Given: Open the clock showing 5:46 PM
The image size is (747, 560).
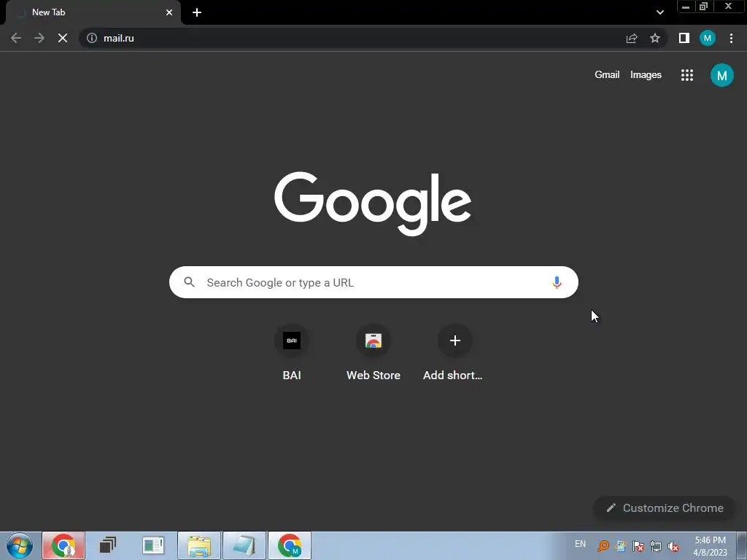Looking at the screenshot, I should [x=710, y=546].
